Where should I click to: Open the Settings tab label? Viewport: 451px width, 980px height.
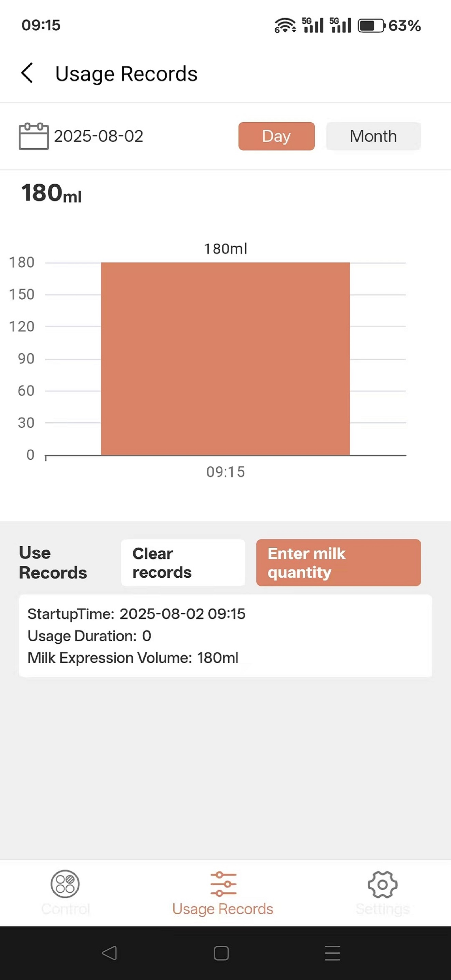(x=382, y=909)
